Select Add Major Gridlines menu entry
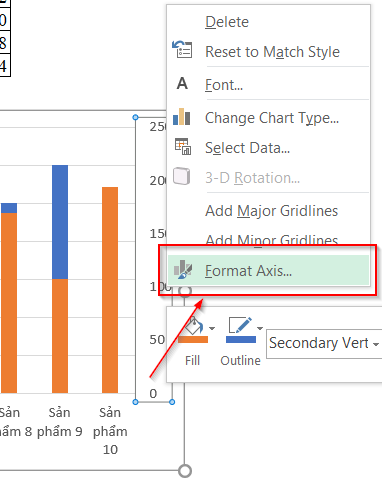Image resolution: width=382 pixels, height=478 pixels. click(271, 211)
